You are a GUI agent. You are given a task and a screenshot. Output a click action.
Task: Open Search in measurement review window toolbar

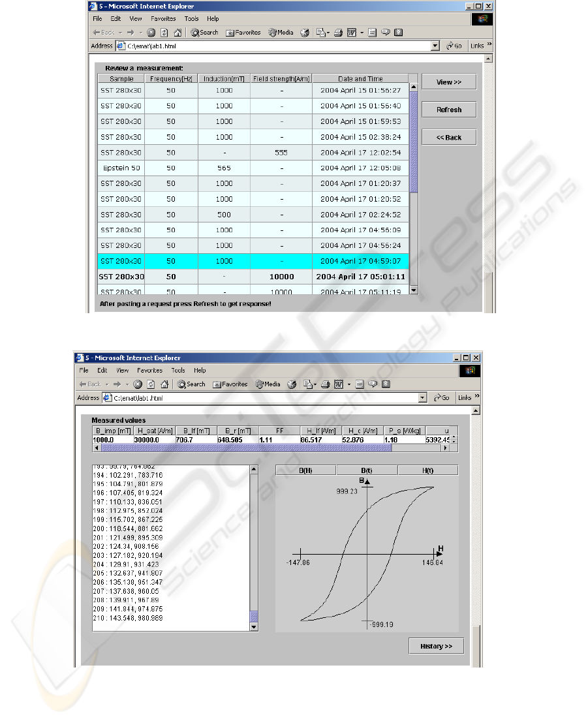point(204,33)
